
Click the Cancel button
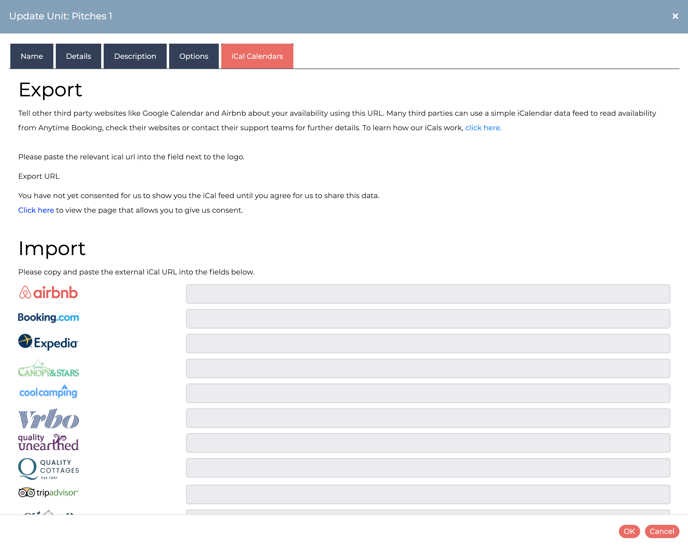[x=662, y=532]
